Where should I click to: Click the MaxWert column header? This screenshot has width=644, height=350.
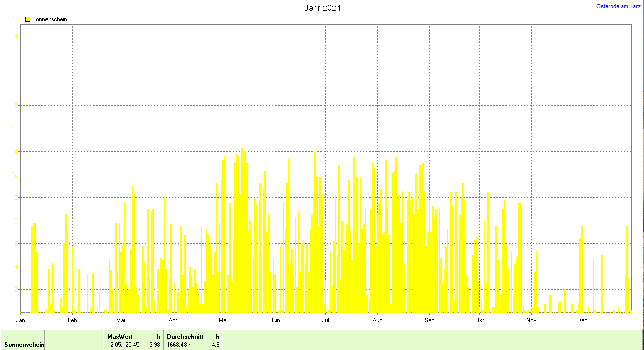(116, 336)
